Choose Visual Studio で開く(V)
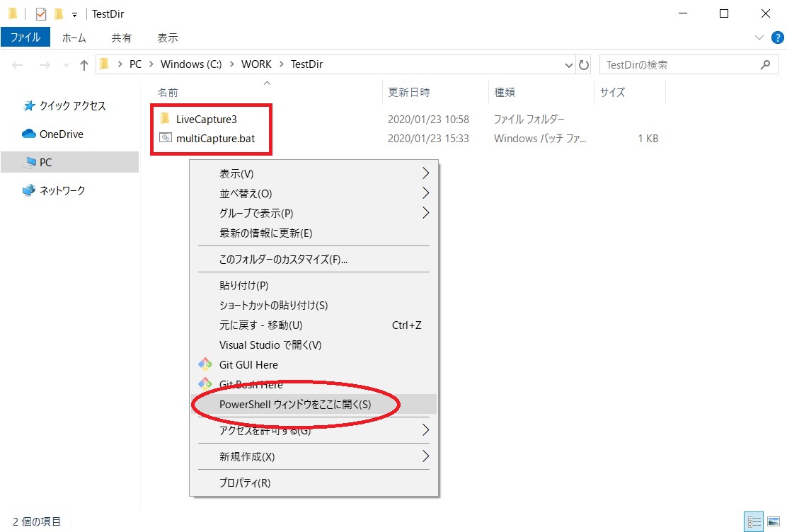 314,345
